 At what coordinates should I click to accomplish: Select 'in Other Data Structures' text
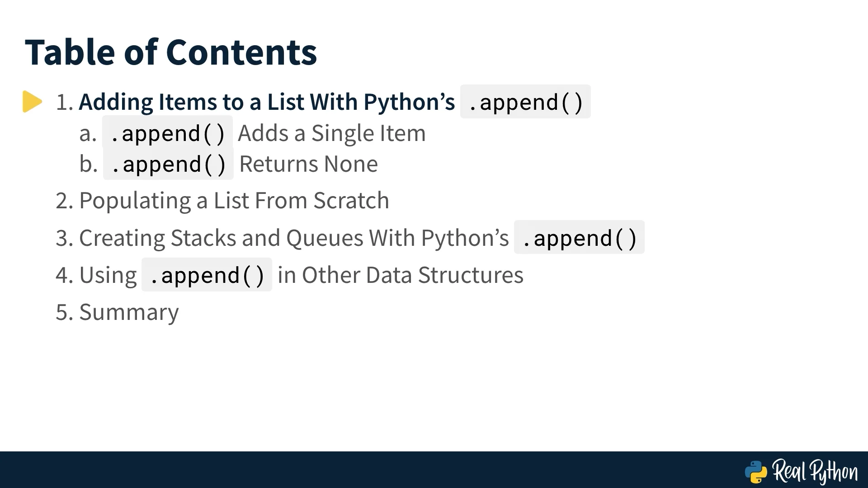[401, 275]
